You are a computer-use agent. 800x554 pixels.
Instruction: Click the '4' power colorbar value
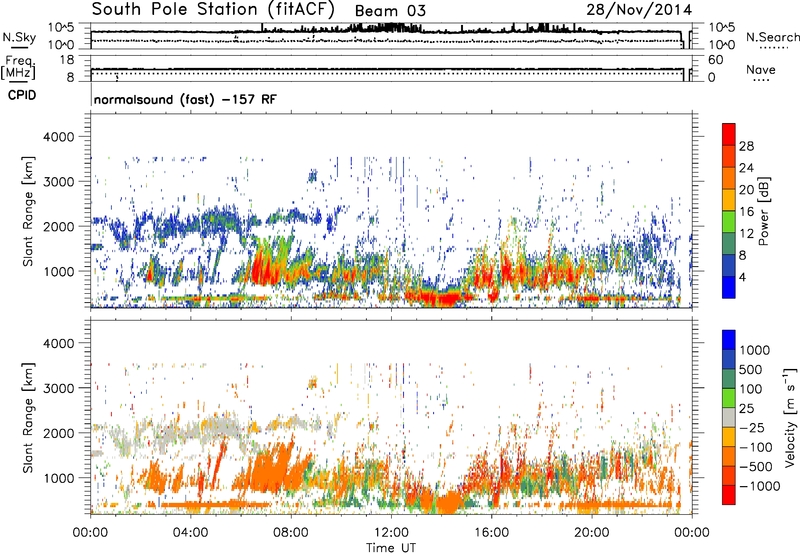742,278
